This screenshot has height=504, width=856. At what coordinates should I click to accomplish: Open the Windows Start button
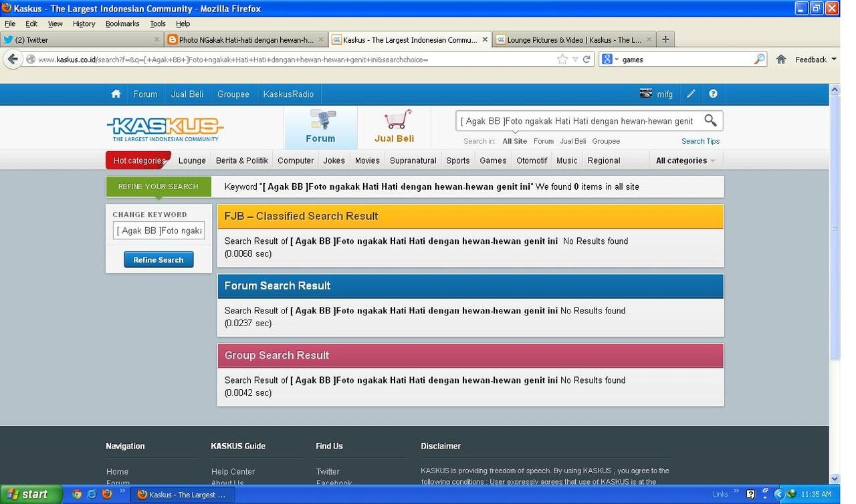pos(31,495)
